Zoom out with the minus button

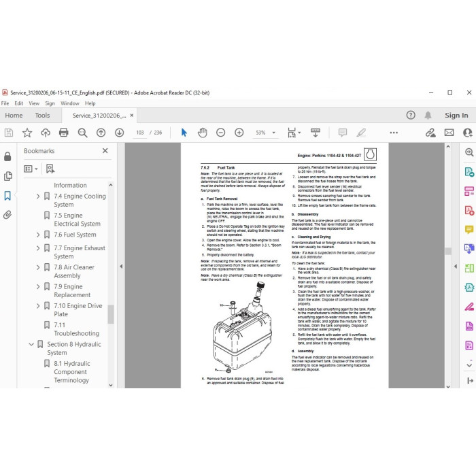point(221,133)
